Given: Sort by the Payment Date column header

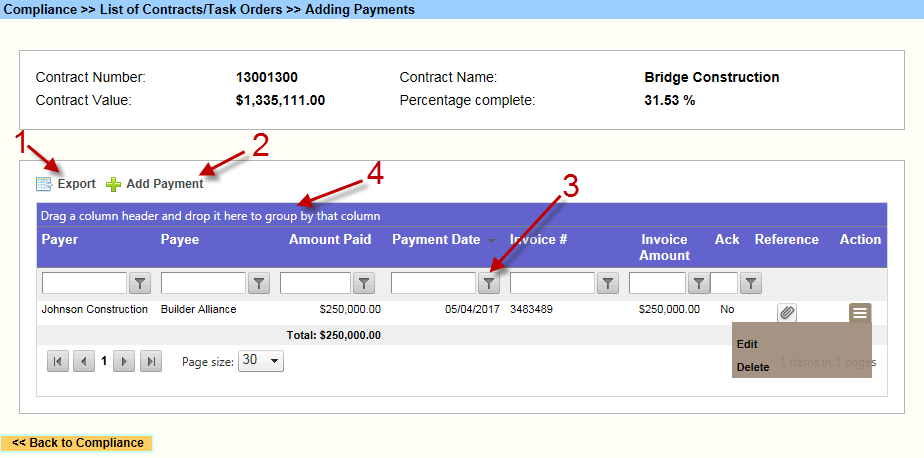Looking at the screenshot, I should (435, 240).
